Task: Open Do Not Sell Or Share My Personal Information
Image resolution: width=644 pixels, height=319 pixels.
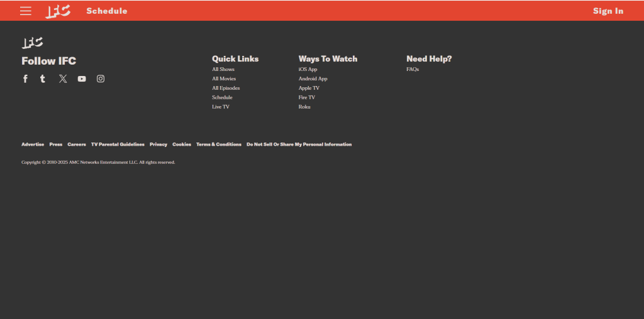Action: pos(299,144)
